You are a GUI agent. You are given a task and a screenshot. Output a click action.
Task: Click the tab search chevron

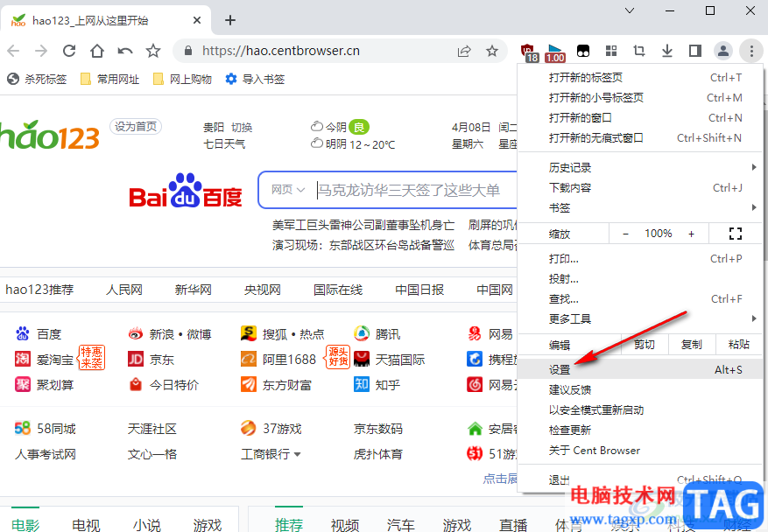[x=630, y=10]
